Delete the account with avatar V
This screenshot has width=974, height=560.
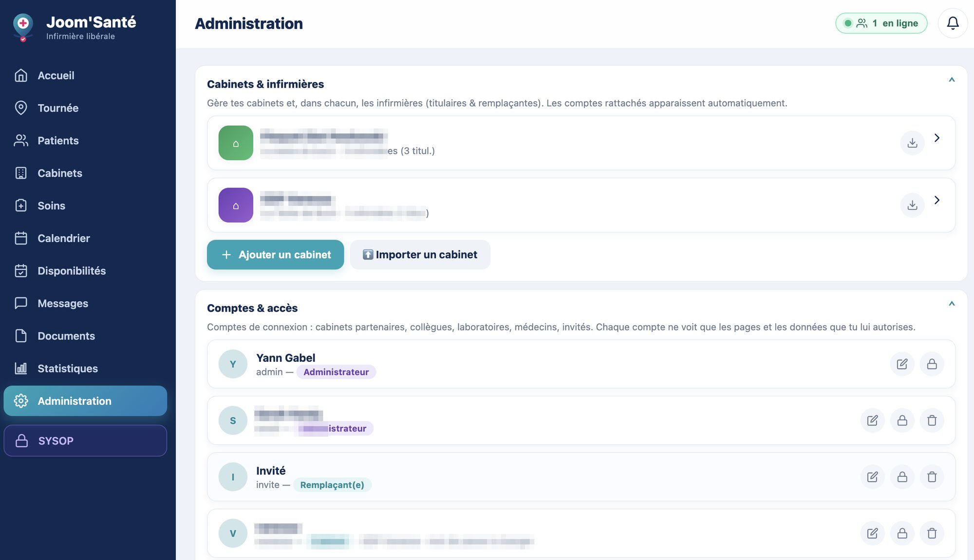point(932,533)
